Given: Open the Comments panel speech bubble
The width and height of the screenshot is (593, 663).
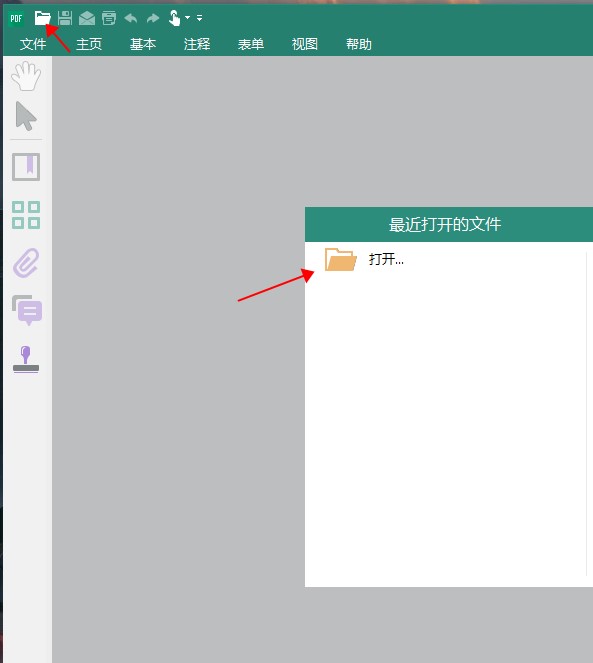Looking at the screenshot, I should (27, 310).
